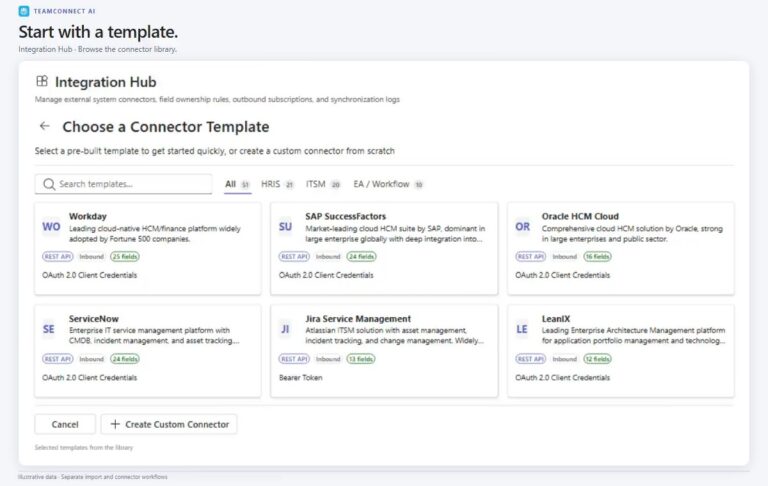This screenshot has width=768, height=486.
Task: Click SAP SuccessFactors' 24 fields badge
Action: click(361, 256)
